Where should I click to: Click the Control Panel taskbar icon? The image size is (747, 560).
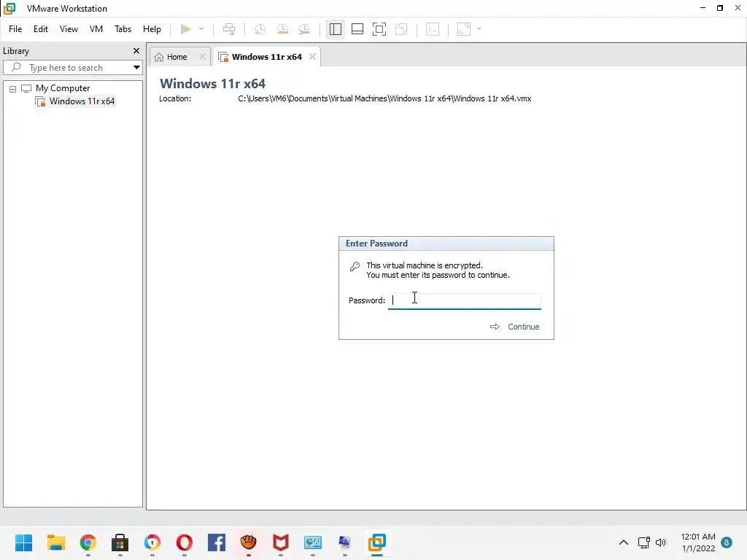pos(312,542)
